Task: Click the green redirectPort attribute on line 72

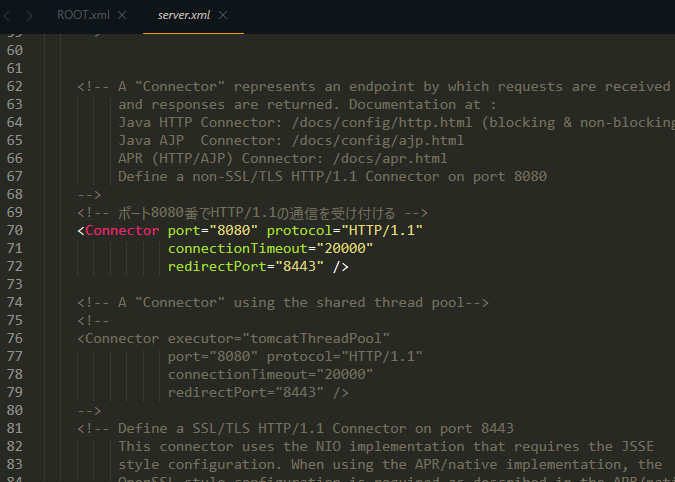Action: [217, 266]
